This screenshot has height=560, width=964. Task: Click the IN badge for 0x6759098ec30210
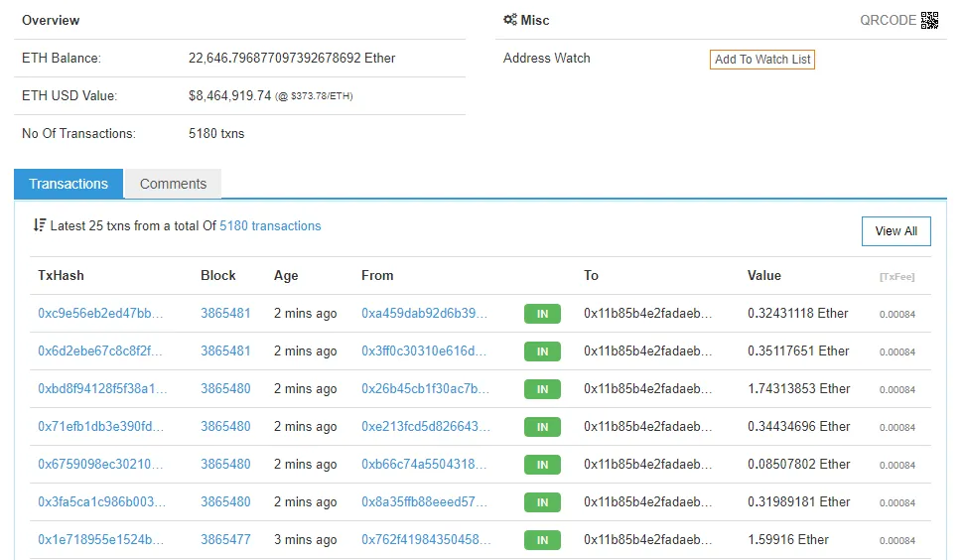pos(542,465)
